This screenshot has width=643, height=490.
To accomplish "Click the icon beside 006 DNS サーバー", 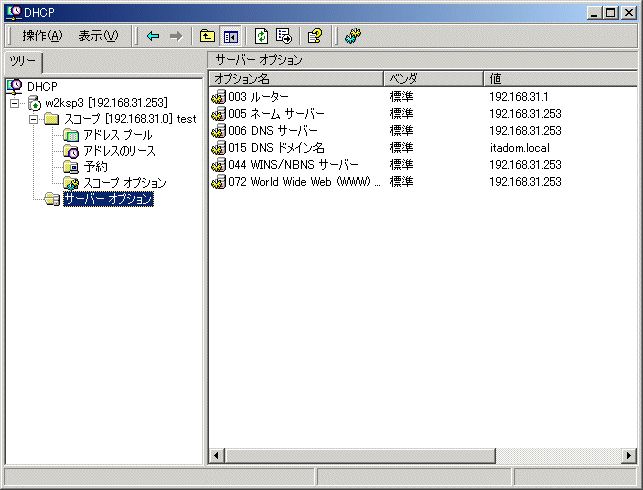I will 219,131.
